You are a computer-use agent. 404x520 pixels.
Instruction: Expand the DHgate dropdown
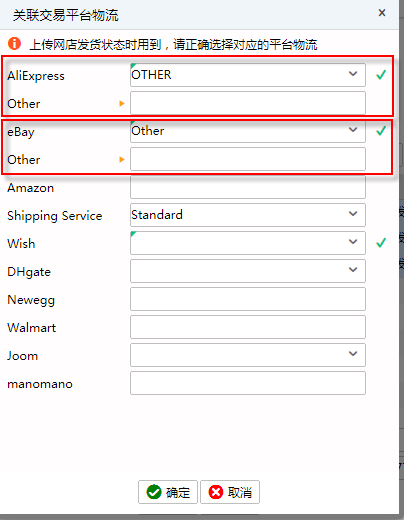248,271
